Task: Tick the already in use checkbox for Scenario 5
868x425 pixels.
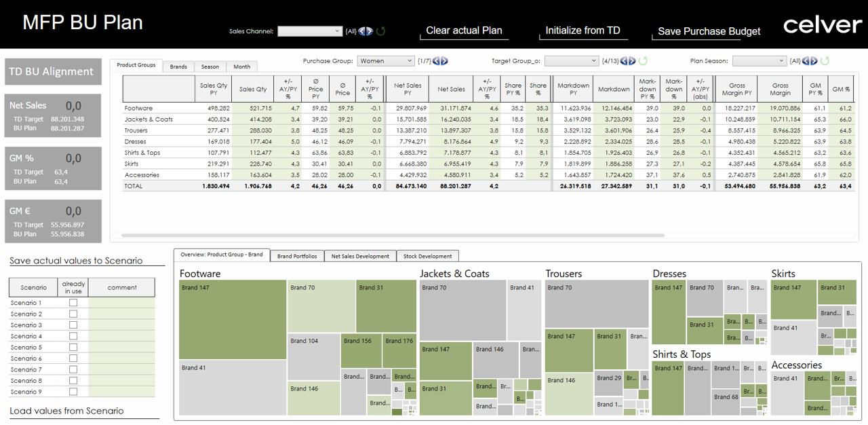Action: [73, 347]
